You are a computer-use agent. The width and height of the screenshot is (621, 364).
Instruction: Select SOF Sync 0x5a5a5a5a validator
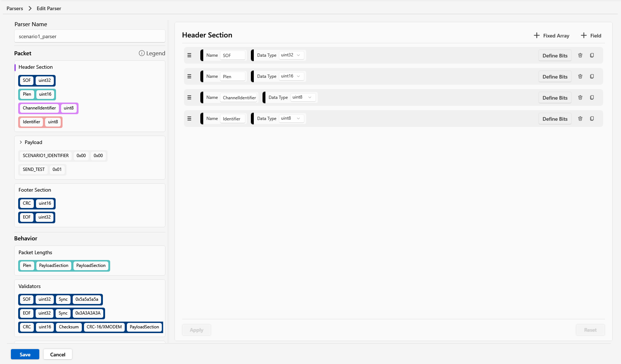tap(60, 299)
